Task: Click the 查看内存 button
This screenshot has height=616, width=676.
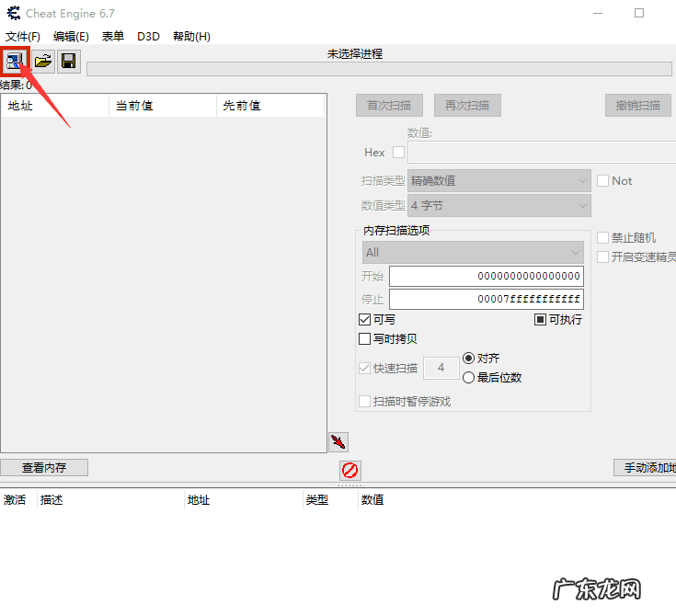Action: (x=44, y=468)
